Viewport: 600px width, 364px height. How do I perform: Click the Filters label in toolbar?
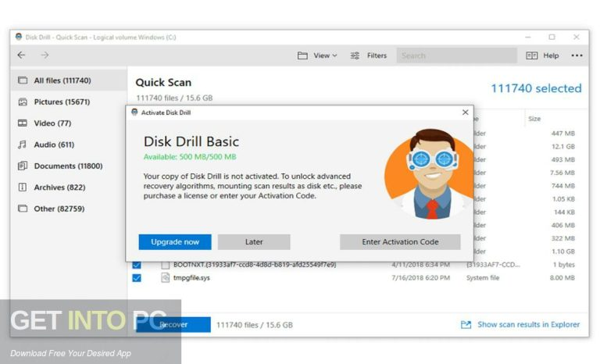click(377, 55)
